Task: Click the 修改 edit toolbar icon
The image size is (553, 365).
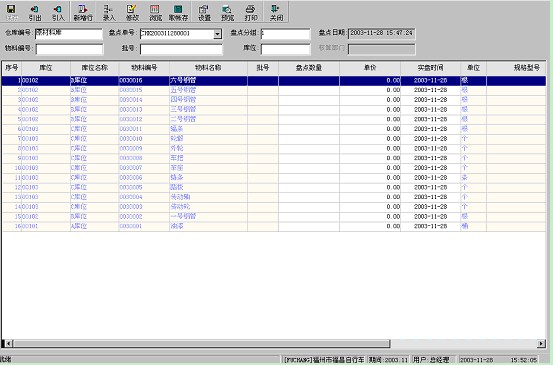Action: pos(132,13)
